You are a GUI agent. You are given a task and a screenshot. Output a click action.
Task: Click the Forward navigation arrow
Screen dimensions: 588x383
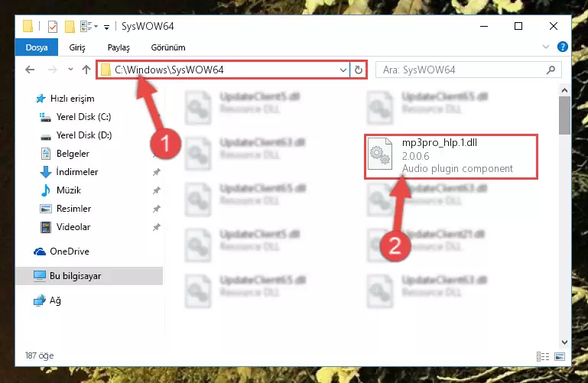(x=53, y=70)
